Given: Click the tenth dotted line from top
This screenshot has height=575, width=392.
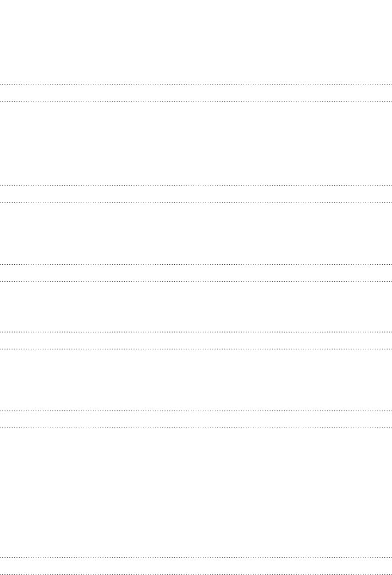Looking at the screenshot, I should pyautogui.click(x=196, y=428).
